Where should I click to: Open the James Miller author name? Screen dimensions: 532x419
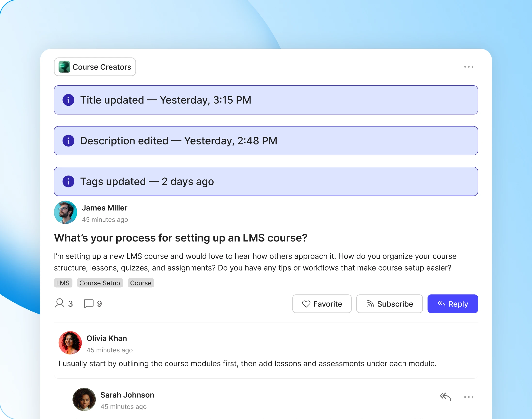pos(105,208)
